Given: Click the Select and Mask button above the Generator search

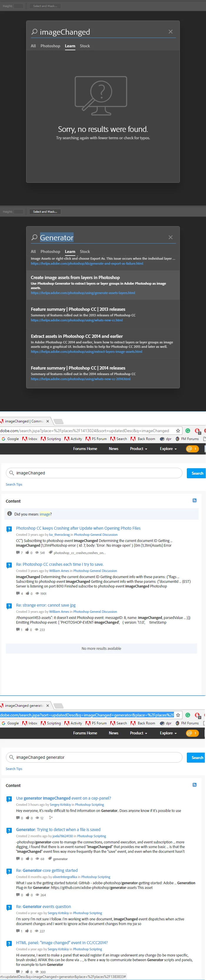Looking at the screenshot, I should pos(45,212).
